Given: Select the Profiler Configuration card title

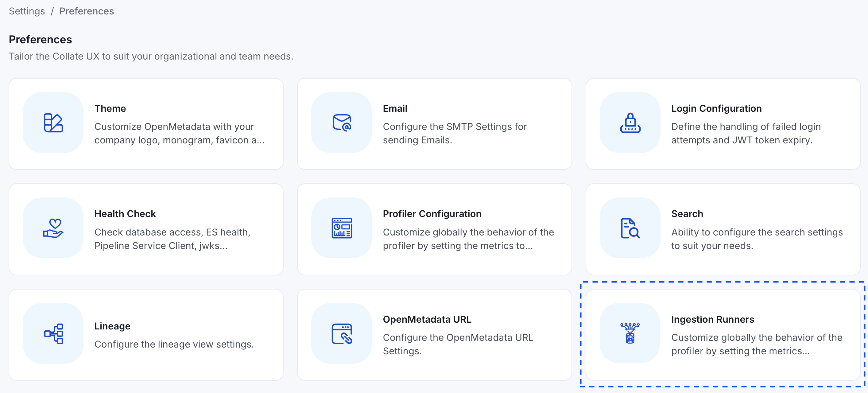Looking at the screenshot, I should [x=432, y=214].
